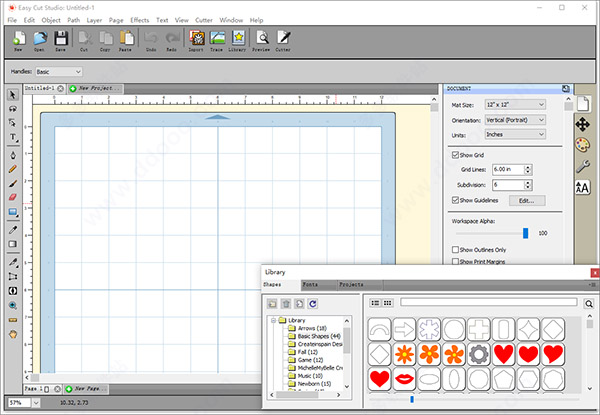Open the wrench Settings panel icon
The width and height of the screenshot is (600, 415).
pos(583,166)
